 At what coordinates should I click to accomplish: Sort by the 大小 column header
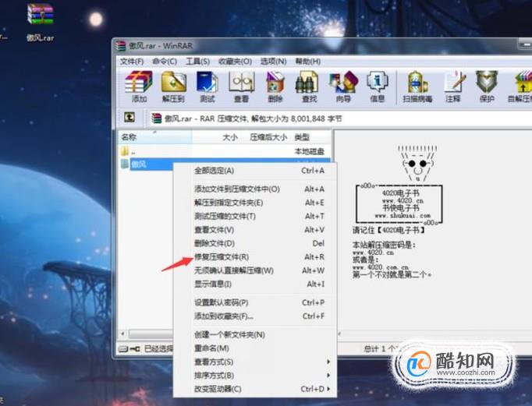(x=217, y=137)
